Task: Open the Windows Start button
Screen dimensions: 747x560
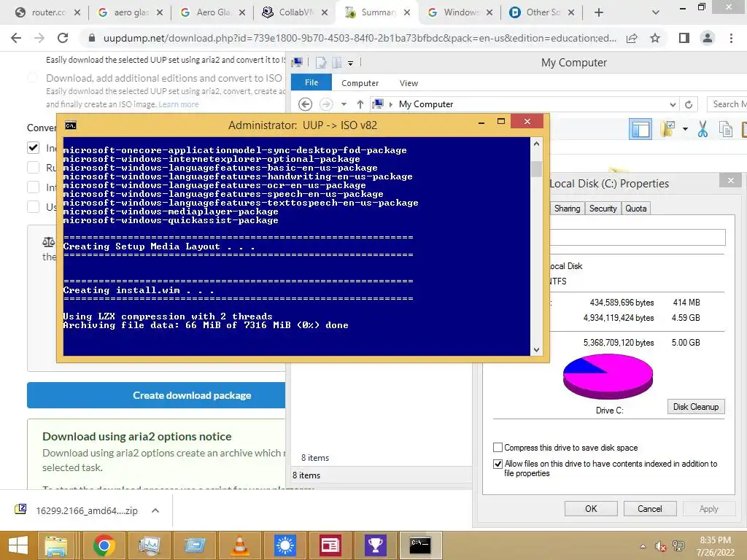Action: pyautogui.click(x=18, y=545)
